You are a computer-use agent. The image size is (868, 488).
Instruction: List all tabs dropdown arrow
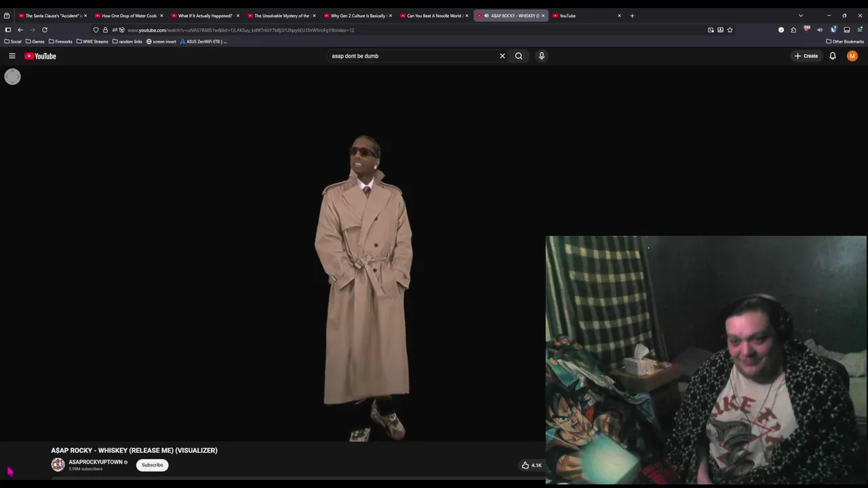coord(801,16)
